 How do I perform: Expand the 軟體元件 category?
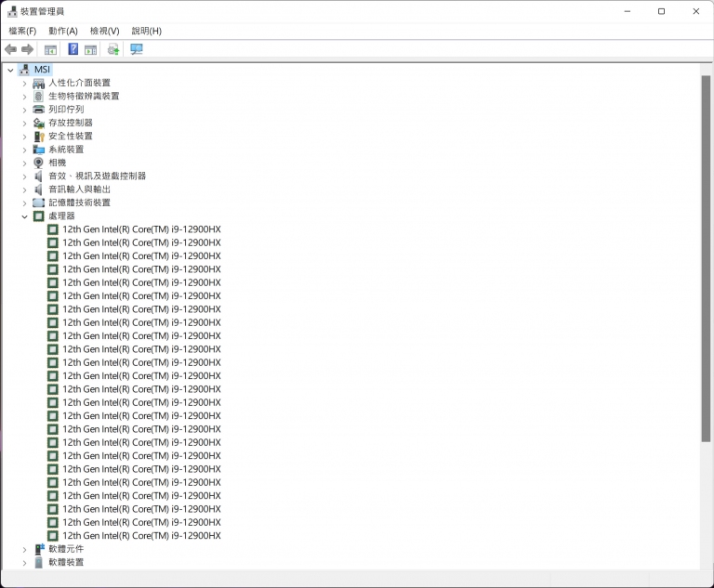[x=25, y=549]
